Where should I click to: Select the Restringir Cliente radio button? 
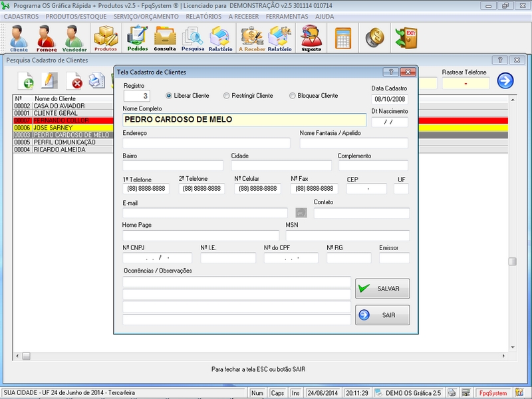(x=227, y=96)
